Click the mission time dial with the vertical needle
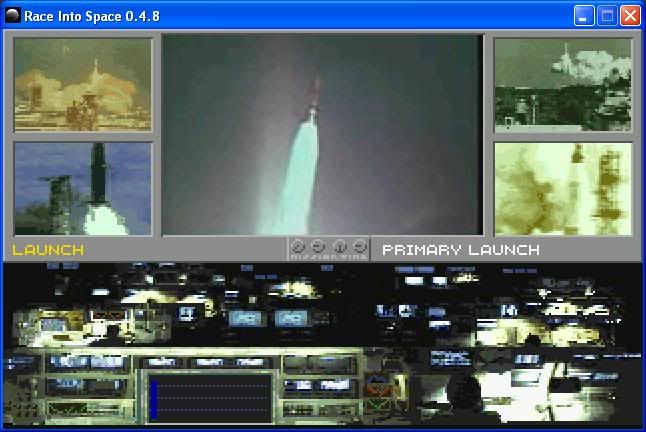 340,246
